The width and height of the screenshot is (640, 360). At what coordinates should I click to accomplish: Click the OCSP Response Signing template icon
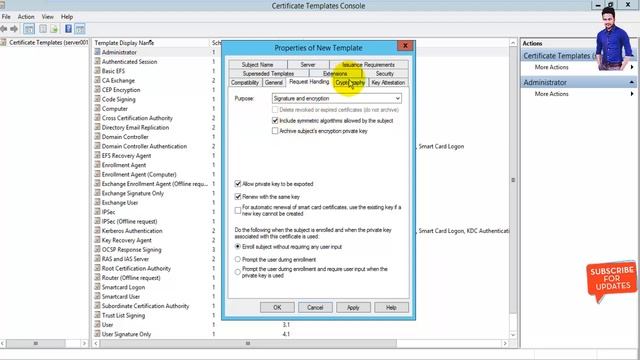[x=97, y=249]
